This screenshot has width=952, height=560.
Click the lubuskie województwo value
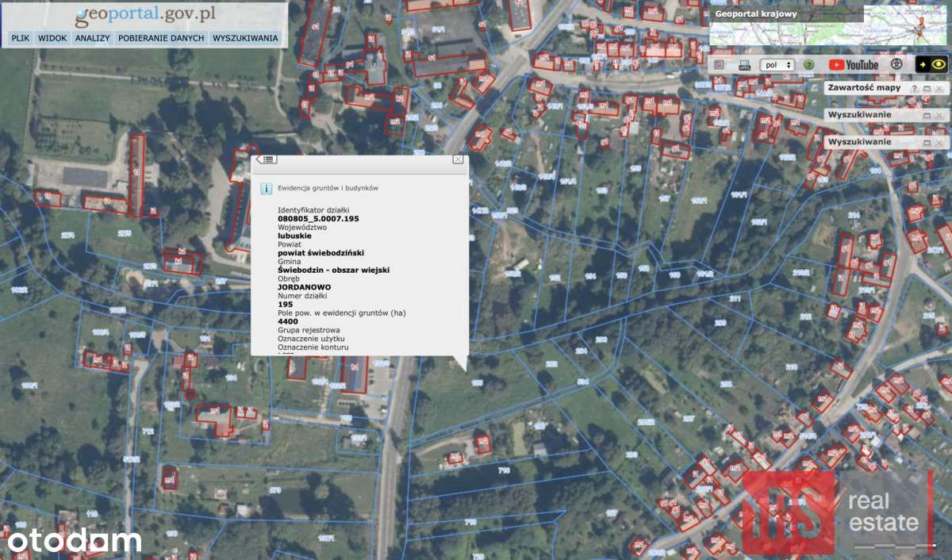pyautogui.click(x=294, y=236)
